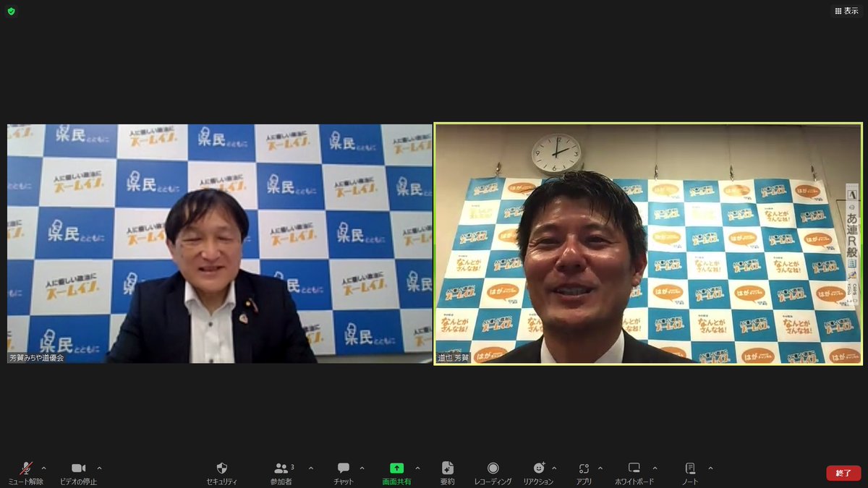Screen dimensions: 868x488
Task: Open the View (表示) layout options
Action: pos(846,11)
